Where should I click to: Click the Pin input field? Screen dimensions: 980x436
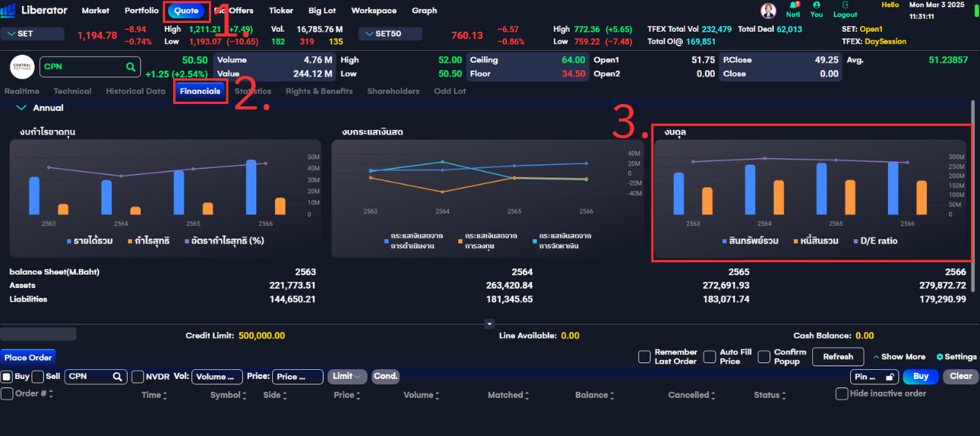[x=874, y=377]
